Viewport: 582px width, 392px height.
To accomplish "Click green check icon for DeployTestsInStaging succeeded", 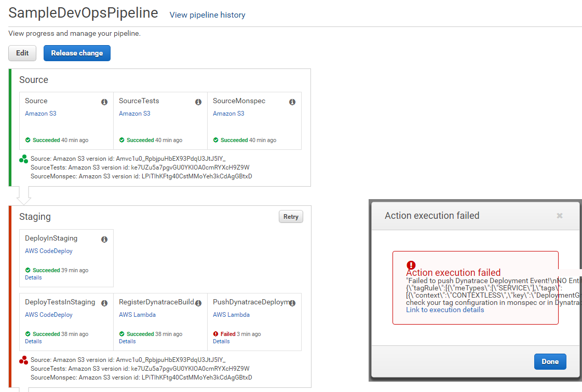I will [x=28, y=334].
